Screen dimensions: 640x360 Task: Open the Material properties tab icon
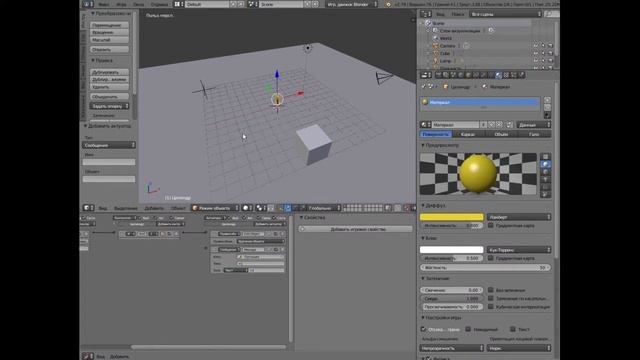coord(498,75)
